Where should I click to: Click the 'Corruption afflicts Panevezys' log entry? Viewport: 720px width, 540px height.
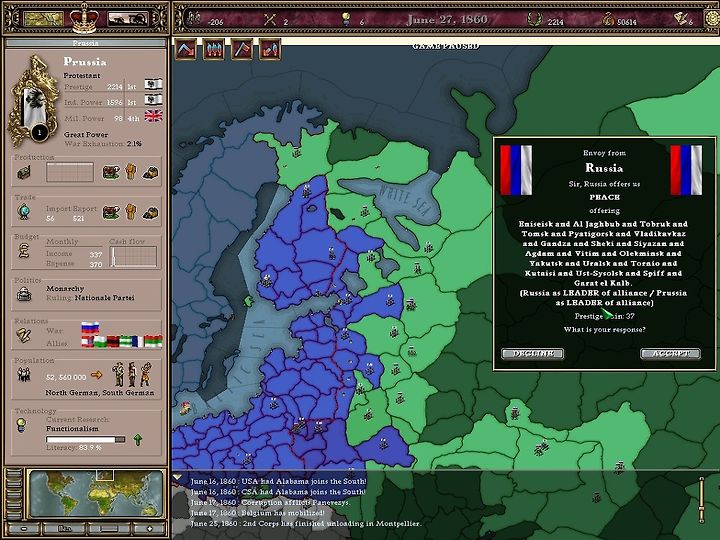click(x=270, y=502)
